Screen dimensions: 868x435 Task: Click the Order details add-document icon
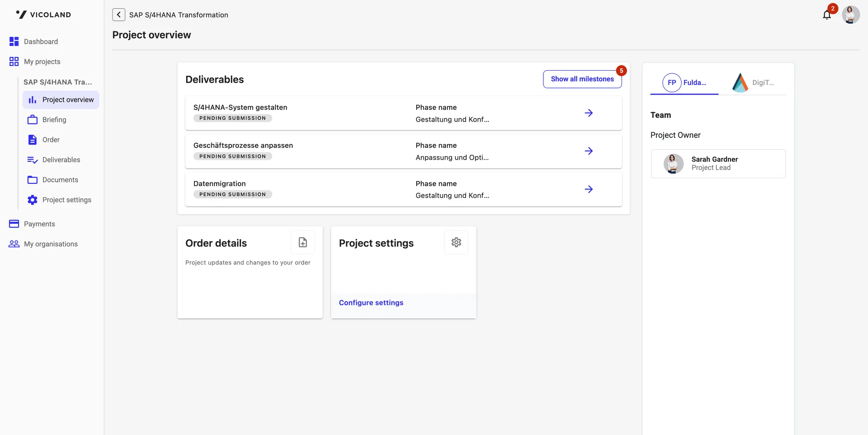303,242
